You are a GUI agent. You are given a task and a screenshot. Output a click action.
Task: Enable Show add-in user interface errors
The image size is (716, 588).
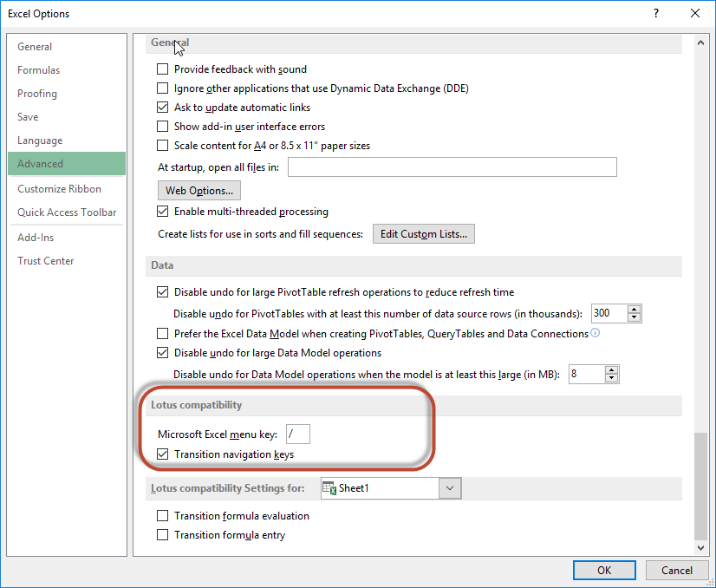tap(162, 126)
